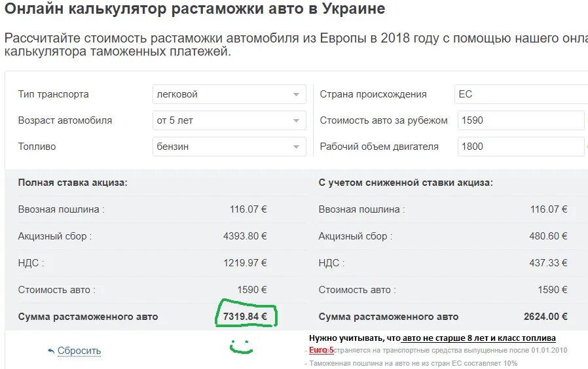Click the Онлайн калькулятор растаможки heading

coord(195,9)
